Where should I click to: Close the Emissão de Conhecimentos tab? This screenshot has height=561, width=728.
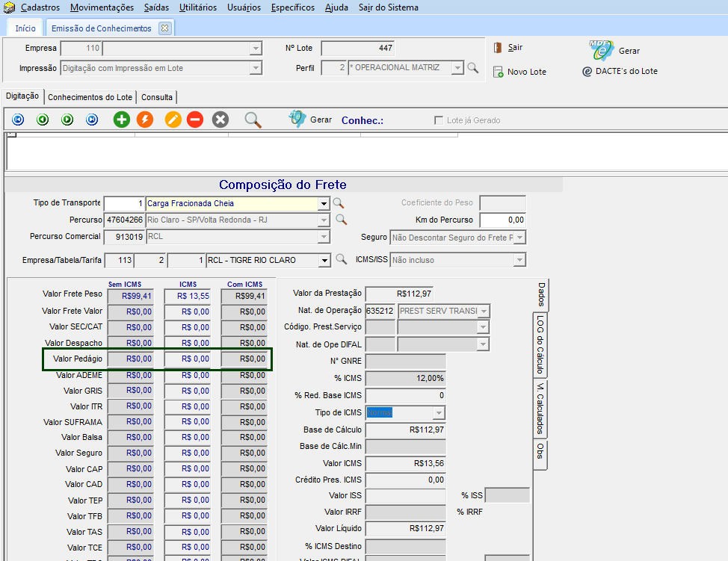point(165,28)
